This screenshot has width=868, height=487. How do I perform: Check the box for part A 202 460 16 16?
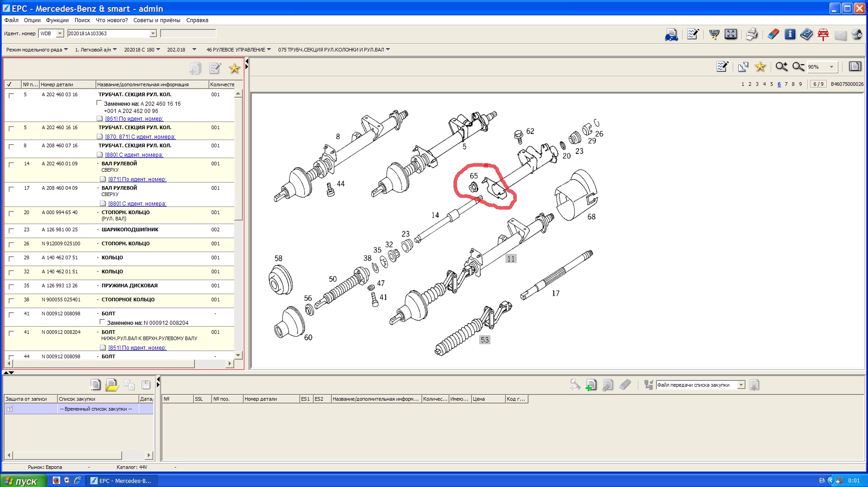tap(11, 128)
